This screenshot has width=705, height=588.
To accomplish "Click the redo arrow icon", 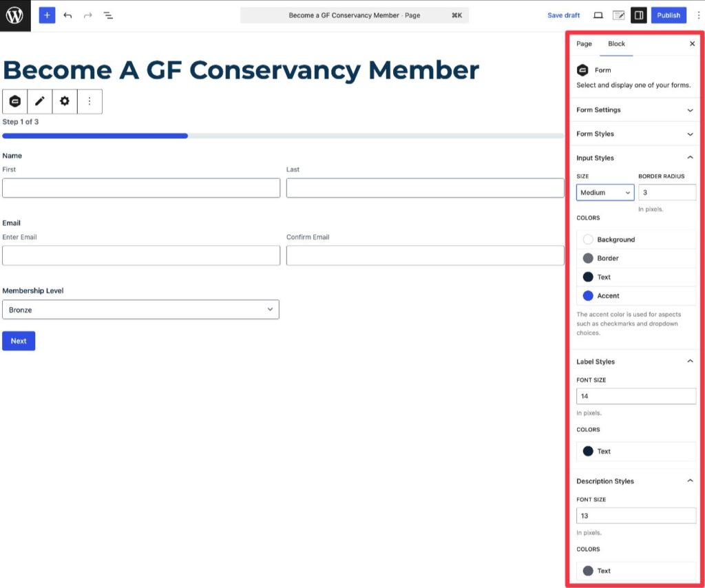I will [x=87, y=15].
